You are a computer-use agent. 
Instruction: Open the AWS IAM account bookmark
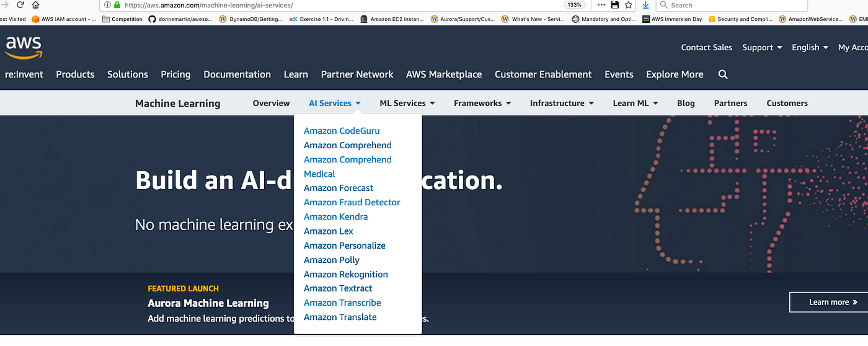click(64, 19)
